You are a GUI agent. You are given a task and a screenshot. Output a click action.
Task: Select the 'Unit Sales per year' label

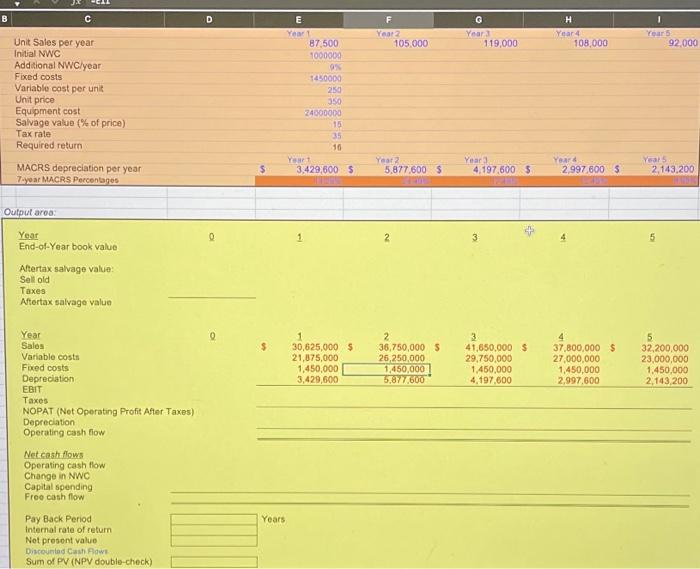[54, 42]
